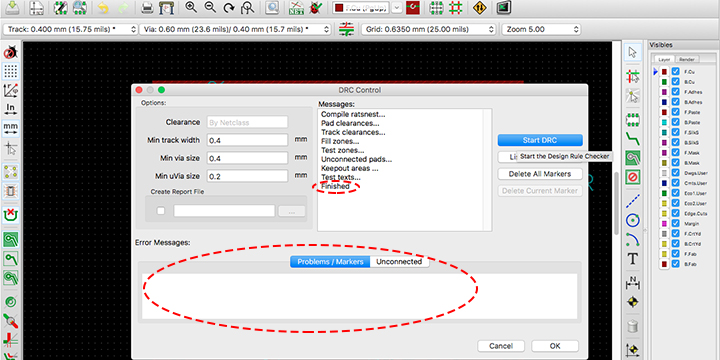This screenshot has width=720, height=360.
Task: Toggle Margin layer visibility checkbox
Action: [x=675, y=224]
